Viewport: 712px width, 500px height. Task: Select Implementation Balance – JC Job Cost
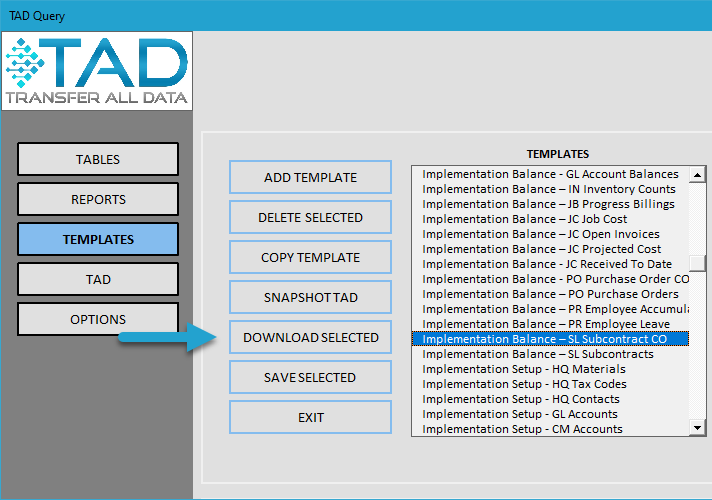550,219
